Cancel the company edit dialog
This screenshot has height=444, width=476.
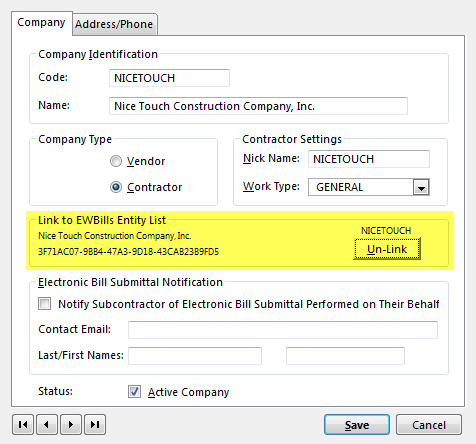click(429, 425)
